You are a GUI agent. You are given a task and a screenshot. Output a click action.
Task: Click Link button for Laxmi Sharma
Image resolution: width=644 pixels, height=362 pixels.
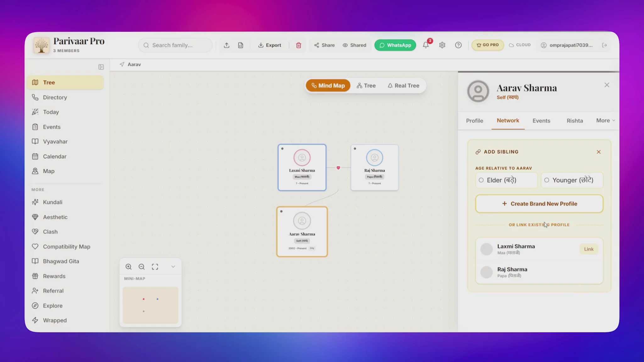[589, 249]
